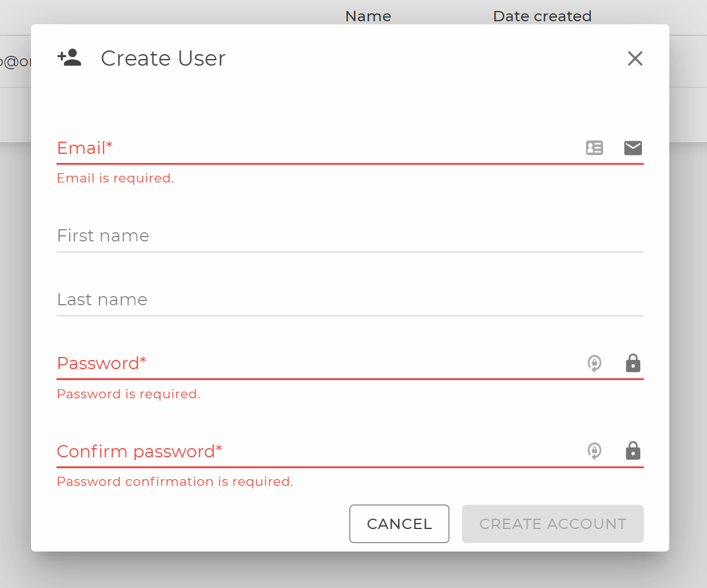Click the lock icon on the Password field
Screen dimensions: 707x588
[x=633, y=363]
